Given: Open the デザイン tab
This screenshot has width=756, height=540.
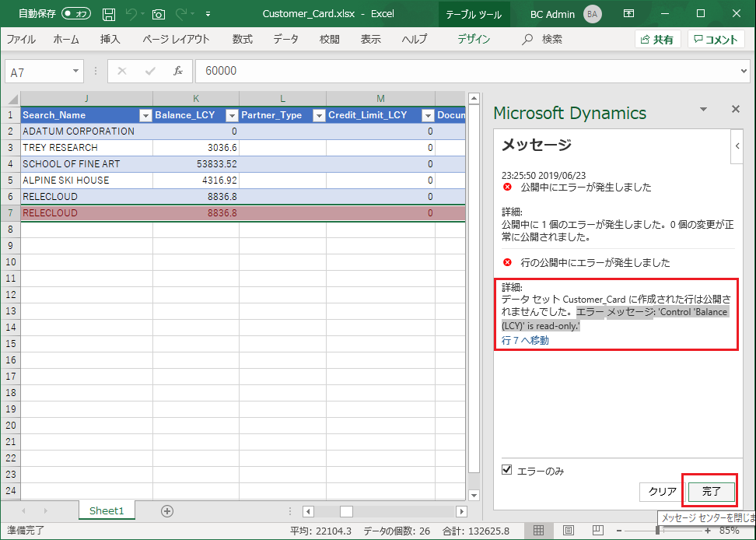Looking at the screenshot, I should 474,39.
